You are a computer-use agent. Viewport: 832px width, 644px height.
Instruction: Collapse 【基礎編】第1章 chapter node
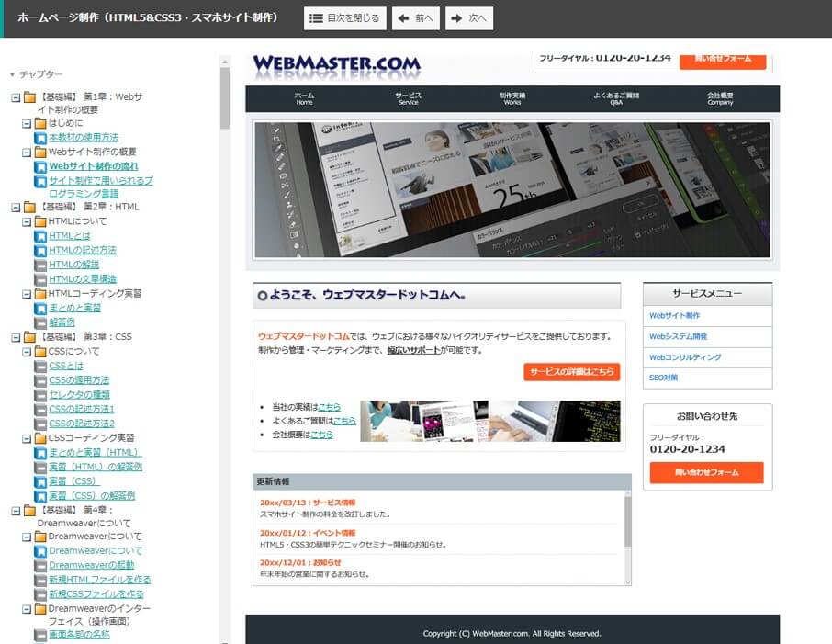[16, 97]
